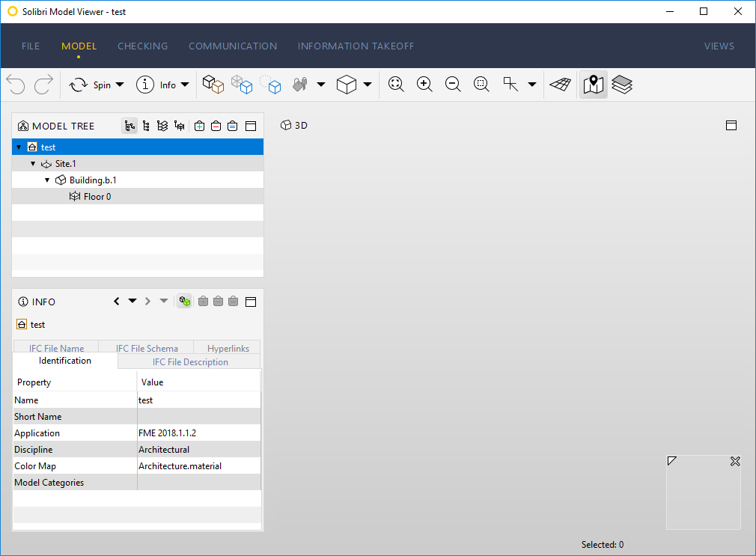Image resolution: width=756 pixels, height=556 pixels.
Task: Open the COMMUNICATION tab
Action: 233,46
